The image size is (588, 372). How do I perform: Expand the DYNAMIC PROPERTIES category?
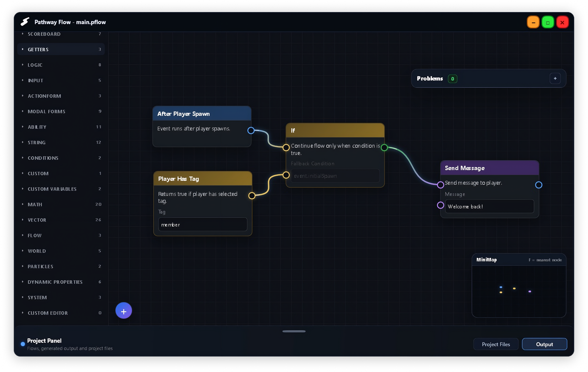click(61, 282)
